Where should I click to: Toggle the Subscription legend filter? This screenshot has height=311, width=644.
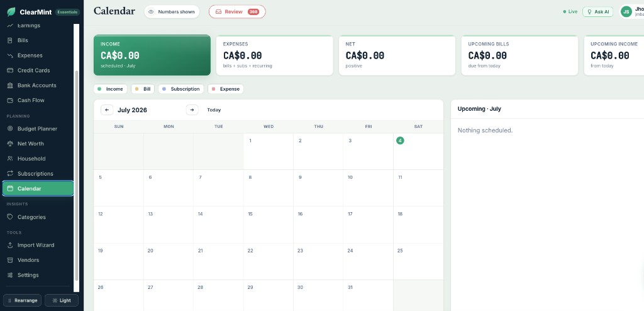180,89
